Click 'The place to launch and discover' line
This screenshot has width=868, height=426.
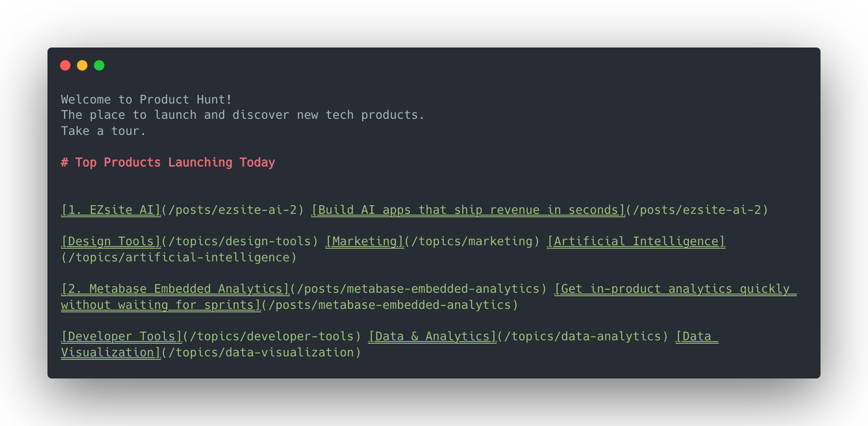243,115
